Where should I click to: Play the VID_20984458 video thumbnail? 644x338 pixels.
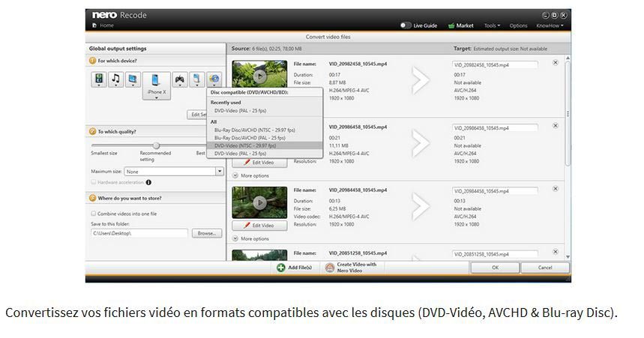pyautogui.click(x=259, y=202)
